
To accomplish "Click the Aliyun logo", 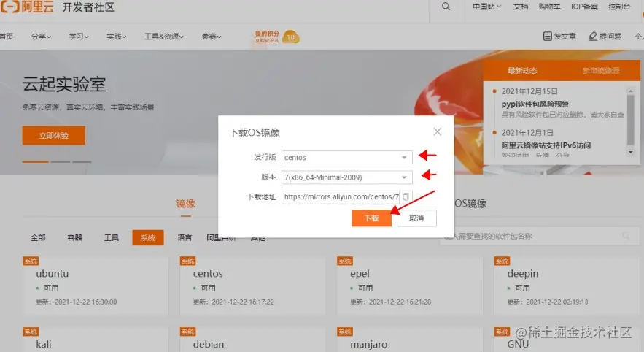I will click(x=27, y=7).
